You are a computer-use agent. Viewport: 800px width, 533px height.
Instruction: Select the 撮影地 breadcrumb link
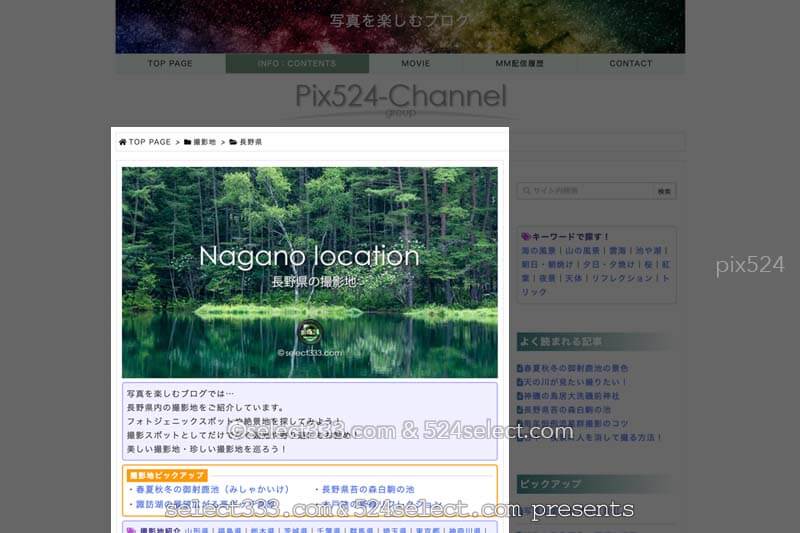(204, 143)
